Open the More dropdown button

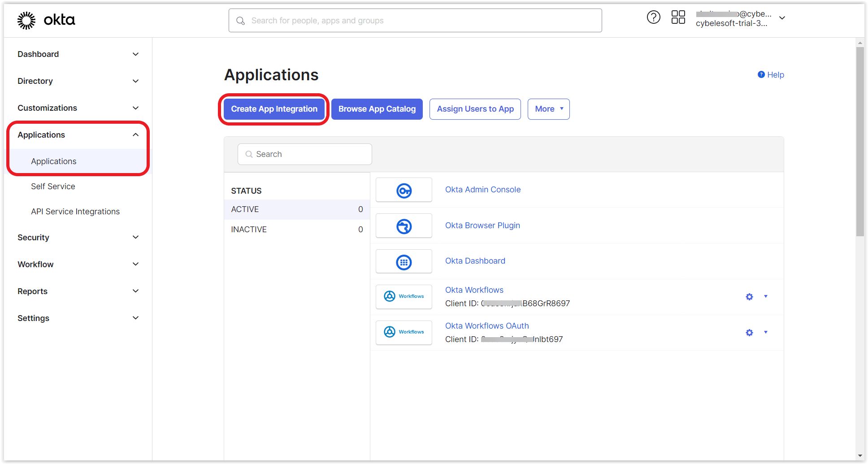pos(548,109)
